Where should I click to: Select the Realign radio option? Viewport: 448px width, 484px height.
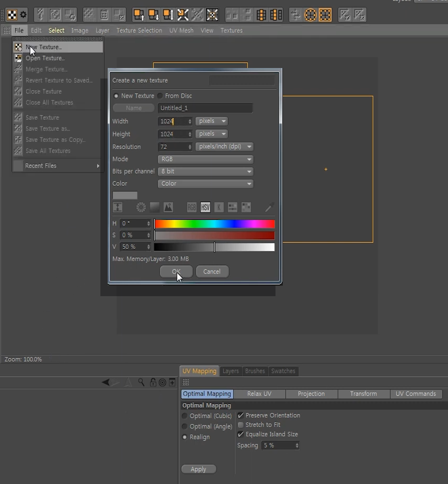coord(185,437)
